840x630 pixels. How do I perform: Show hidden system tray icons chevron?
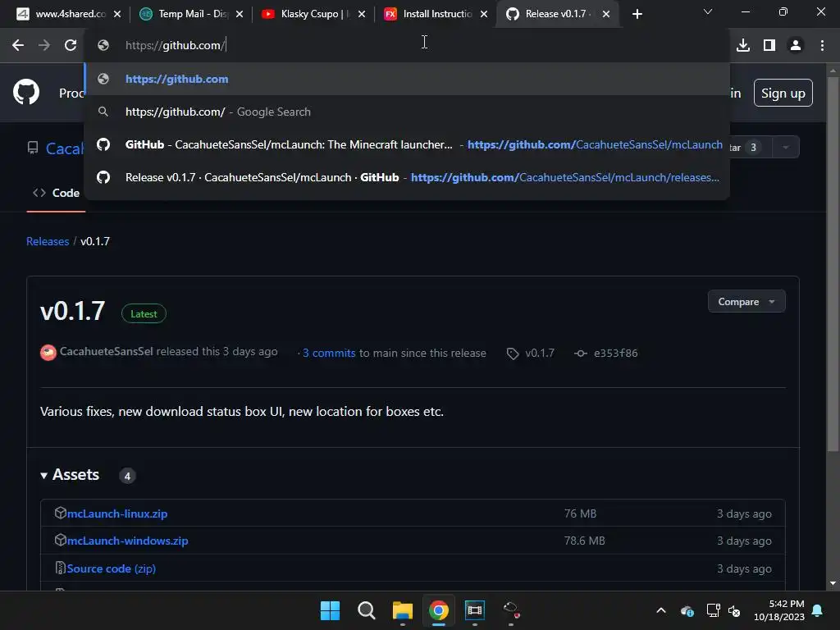click(x=661, y=610)
